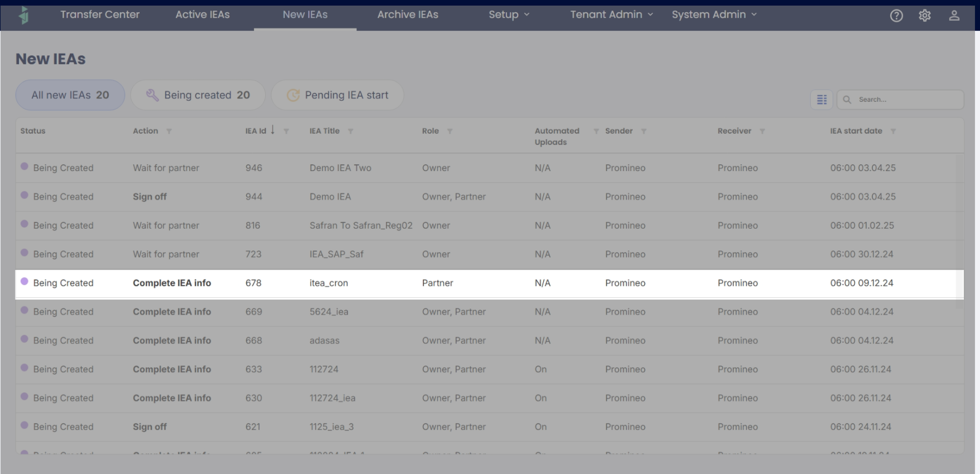Select the Being created filter chip
Viewport: 980px width, 474px height.
pyautogui.click(x=198, y=95)
